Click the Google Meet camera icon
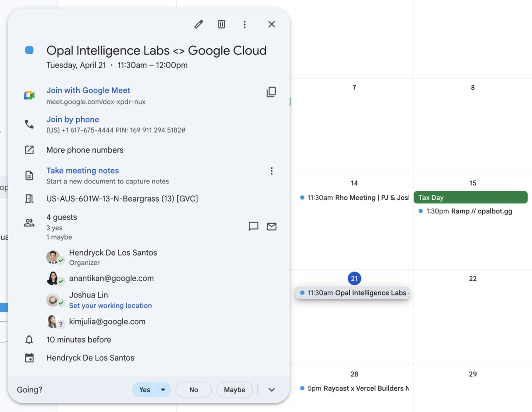Viewport: 532px width, 412px height. (x=29, y=95)
